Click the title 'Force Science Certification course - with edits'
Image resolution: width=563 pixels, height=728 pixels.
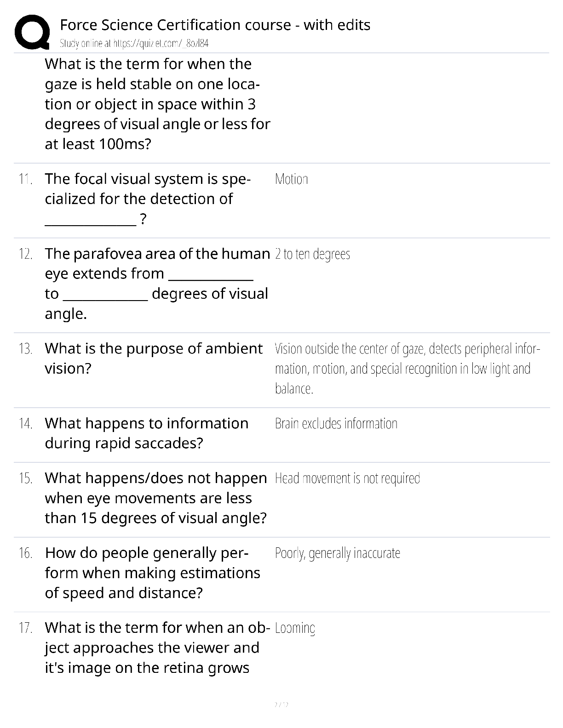pos(215,24)
